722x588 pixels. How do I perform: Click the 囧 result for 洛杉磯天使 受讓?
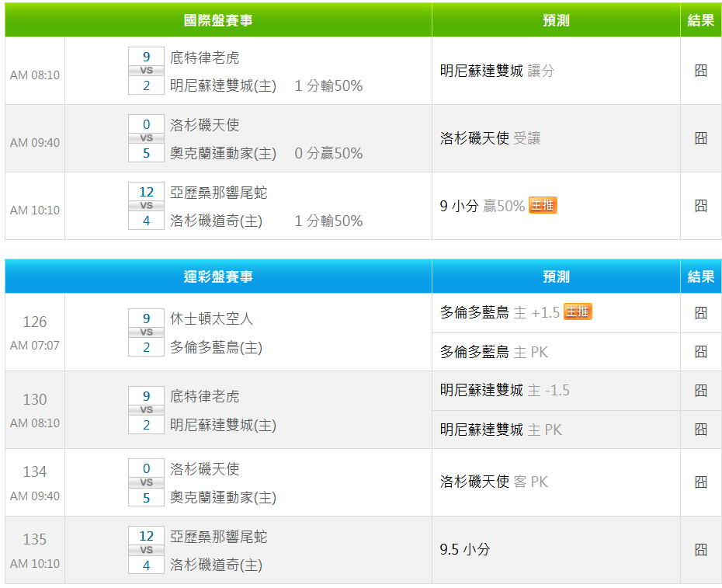coord(701,137)
